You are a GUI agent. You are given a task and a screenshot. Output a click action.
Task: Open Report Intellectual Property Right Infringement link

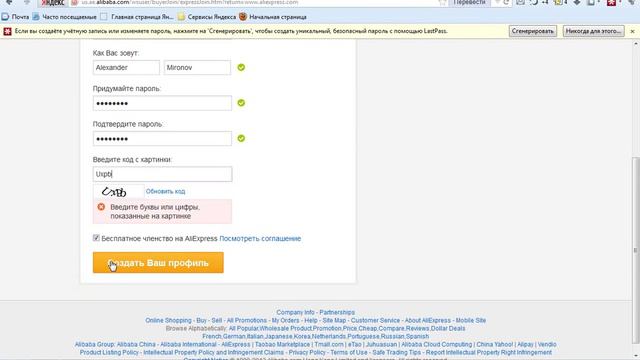click(x=489, y=353)
